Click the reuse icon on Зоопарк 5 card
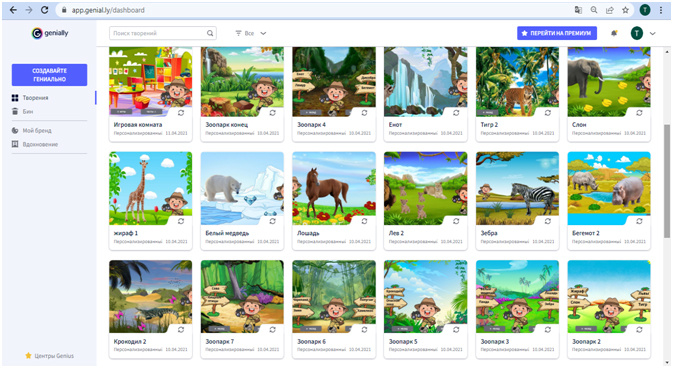The height and width of the screenshot is (368, 673). [456, 329]
